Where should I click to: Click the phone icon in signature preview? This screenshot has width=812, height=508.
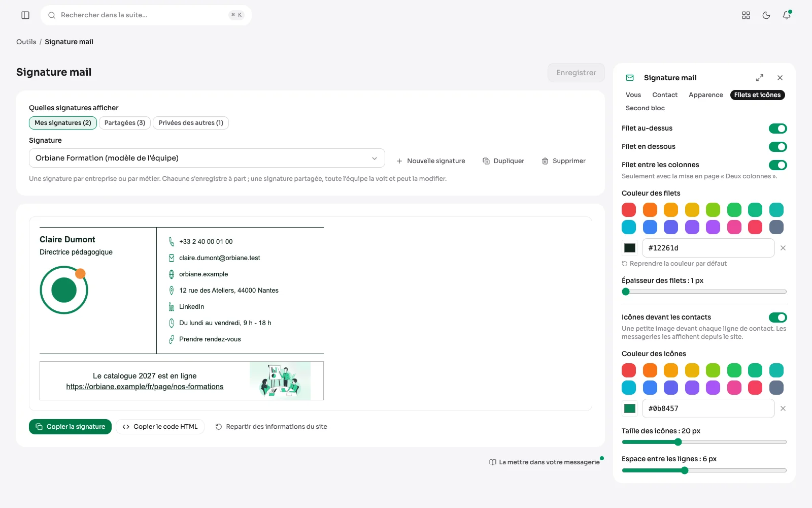tap(172, 242)
